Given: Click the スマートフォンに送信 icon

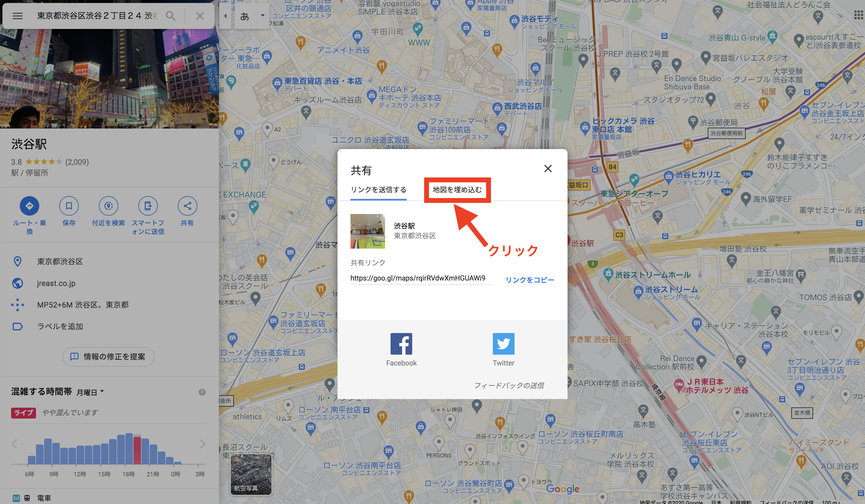Looking at the screenshot, I should (x=148, y=206).
